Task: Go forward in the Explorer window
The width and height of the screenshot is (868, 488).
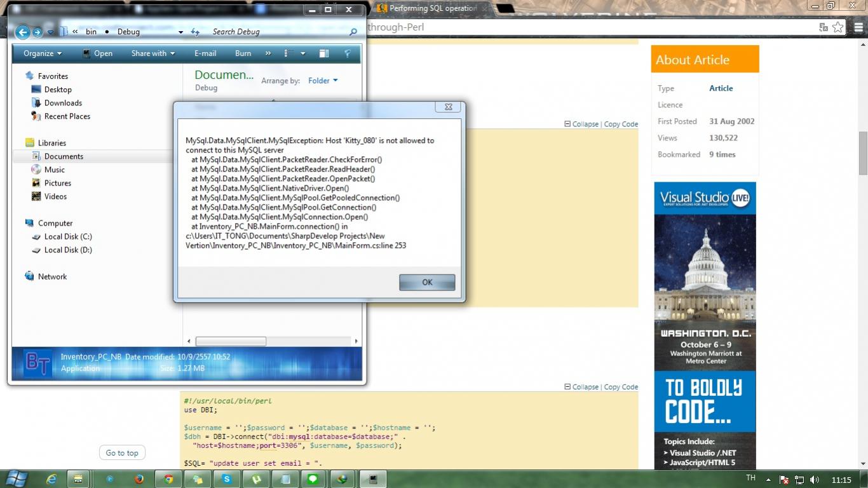Action: pyautogui.click(x=37, y=32)
